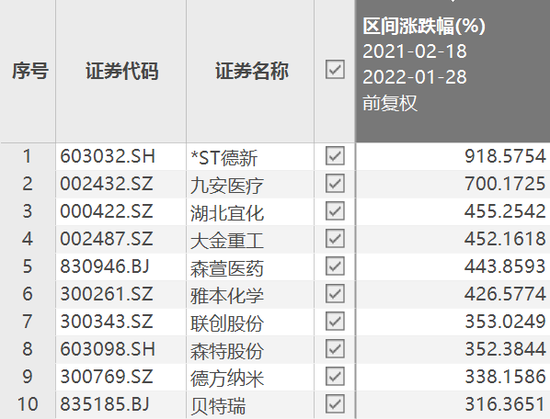Viewport: 550px width, 419px height.
Task: Toggle checkbox in 湖北宜化 row
Action: [x=335, y=211]
